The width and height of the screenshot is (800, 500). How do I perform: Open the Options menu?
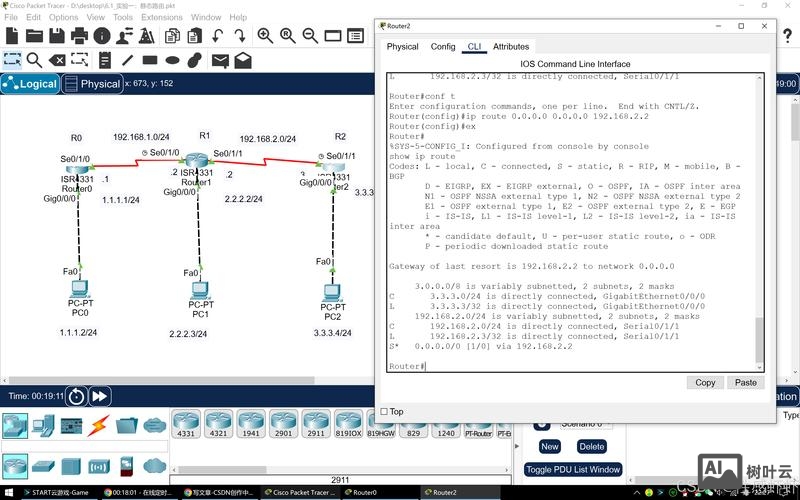click(64, 17)
